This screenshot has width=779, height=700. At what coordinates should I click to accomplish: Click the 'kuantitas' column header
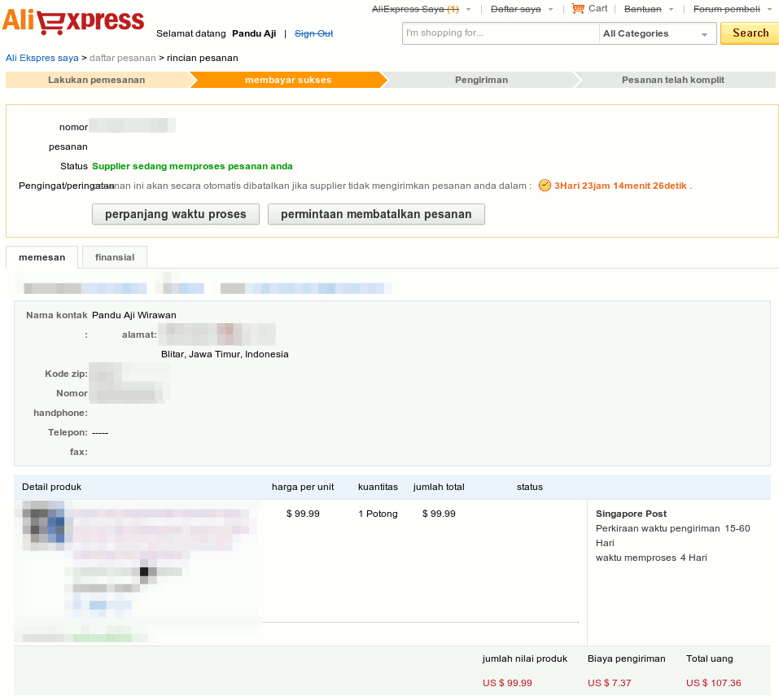pyautogui.click(x=378, y=487)
